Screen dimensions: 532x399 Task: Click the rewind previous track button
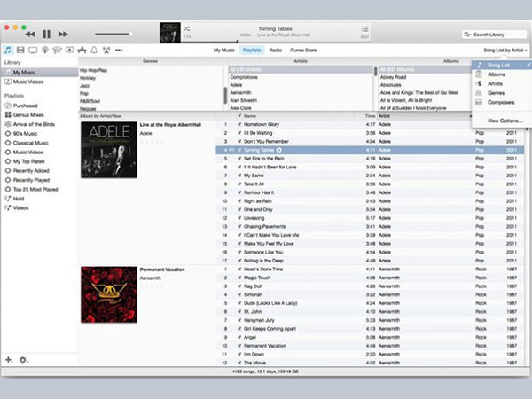click(30, 35)
